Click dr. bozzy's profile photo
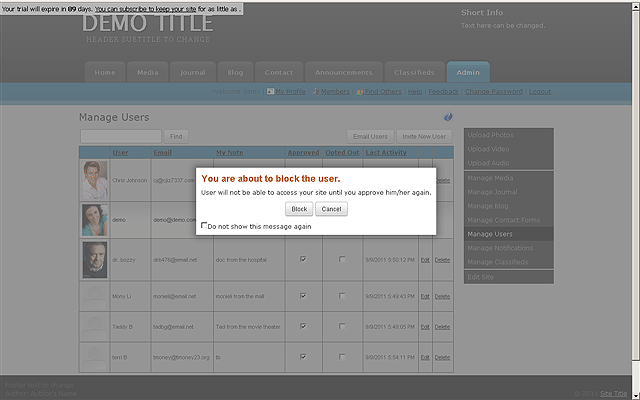 coord(95,259)
